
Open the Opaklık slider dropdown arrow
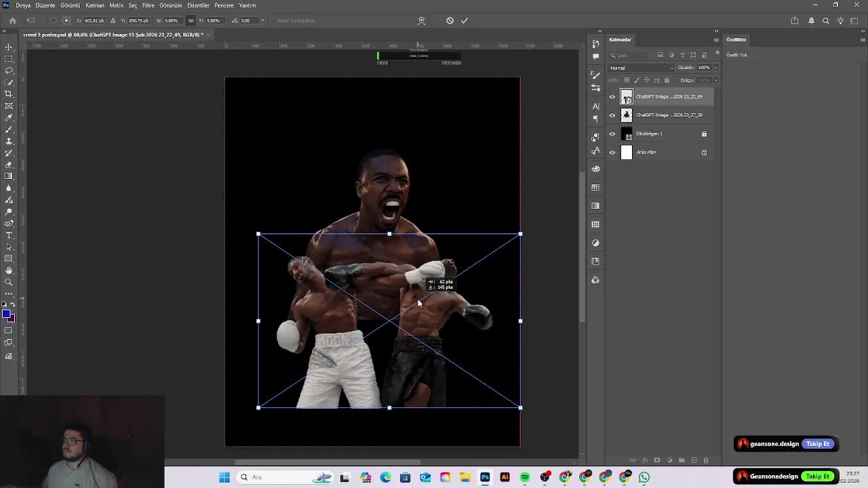pos(715,68)
